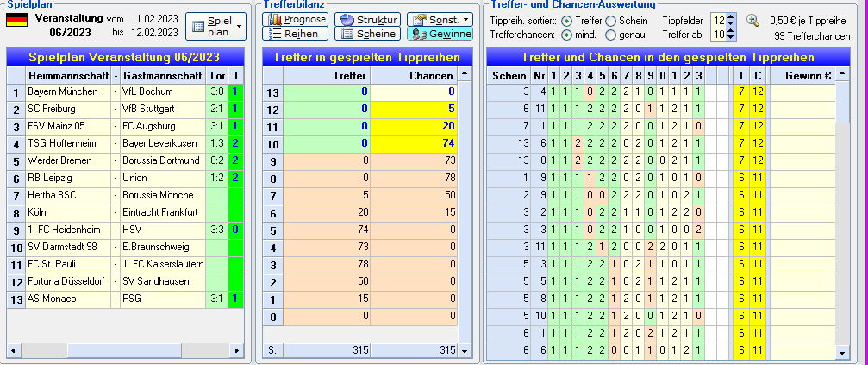Select Trefferchancen mind. radio option
868x365 pixels.
pyautogui.click(x=566, y=35)
